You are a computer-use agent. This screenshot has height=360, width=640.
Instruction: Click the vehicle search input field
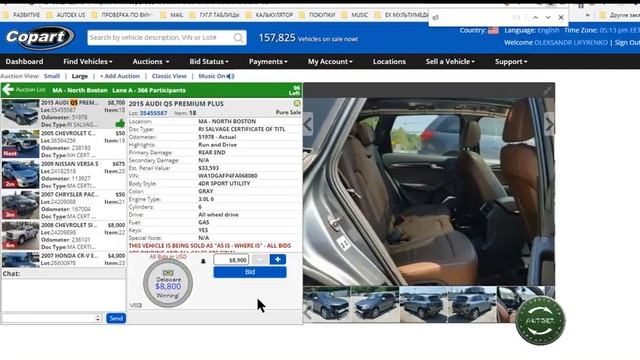click(x=160, y=38)
